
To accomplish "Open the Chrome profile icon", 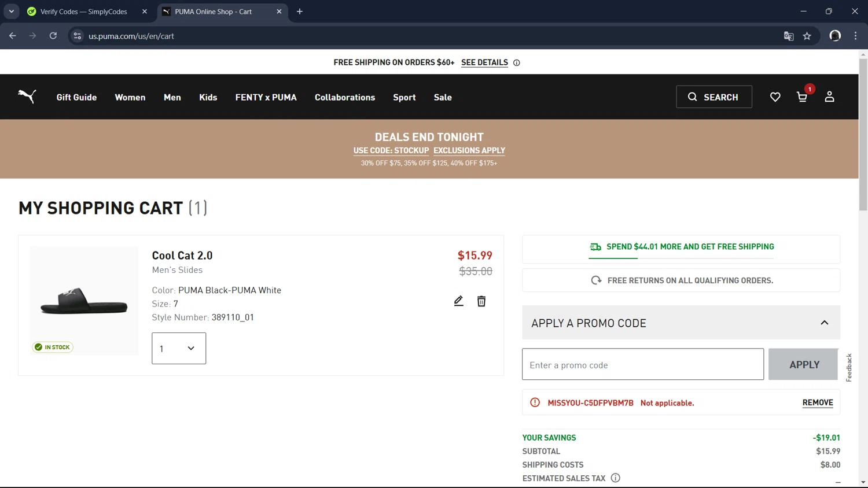I will click(835, 36).
